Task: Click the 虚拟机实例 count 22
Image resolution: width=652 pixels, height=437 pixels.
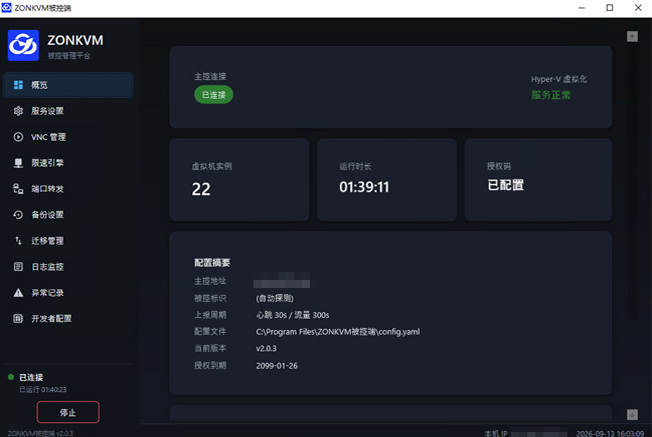Action: tap(201, 189)
